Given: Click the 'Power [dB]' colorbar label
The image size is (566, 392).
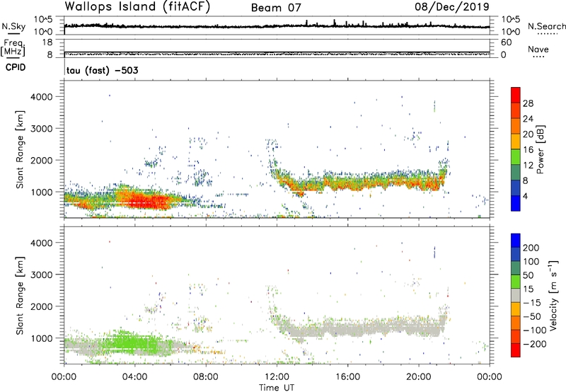Looking at the screenshot, I should pyautogui.click(x=540, y=149).
